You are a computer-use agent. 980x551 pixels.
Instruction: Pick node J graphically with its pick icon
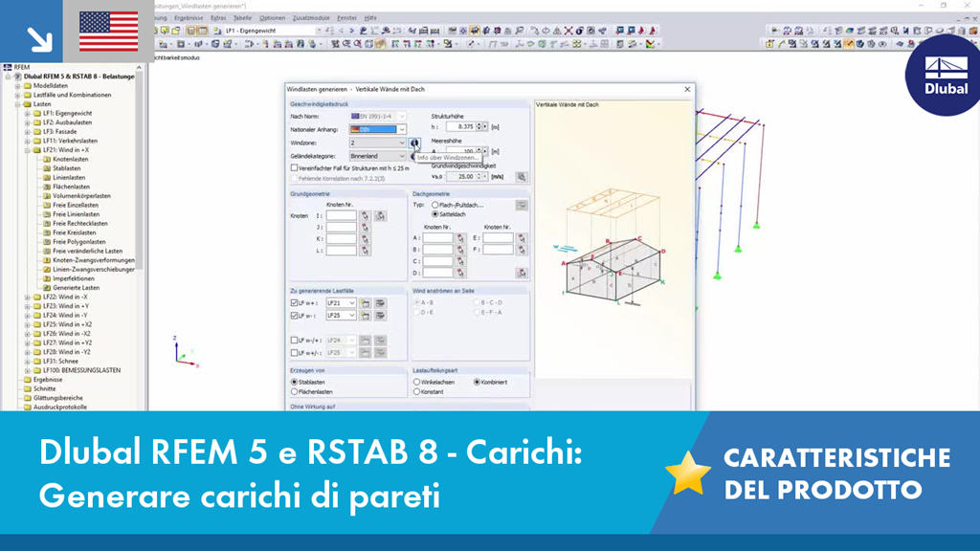point(365,228)
